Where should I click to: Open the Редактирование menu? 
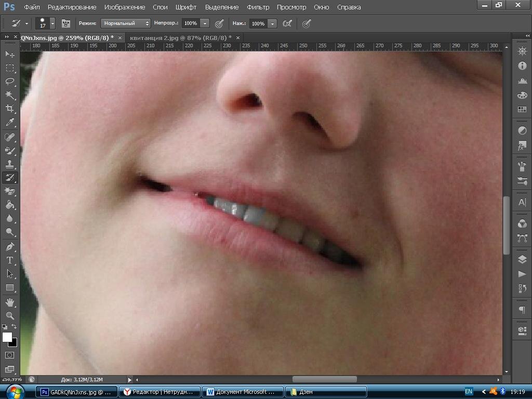pos(72,7)
